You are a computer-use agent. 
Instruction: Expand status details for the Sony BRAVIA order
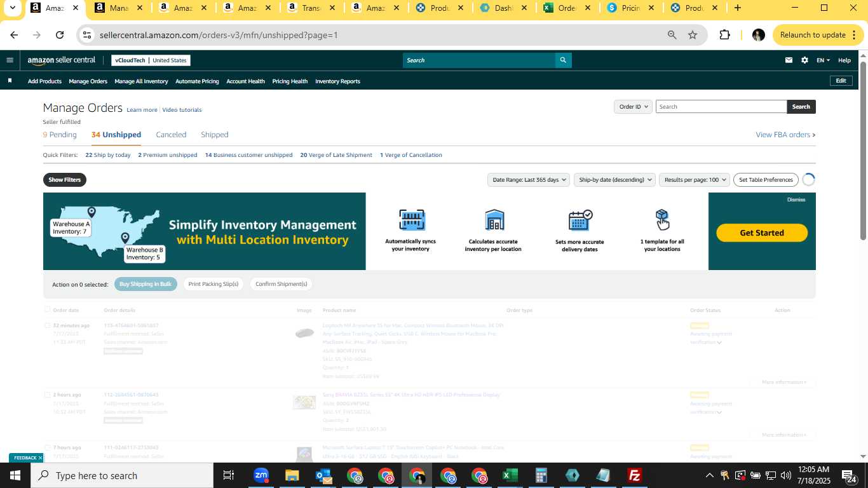pyautogui.click(x=719, y=412)
